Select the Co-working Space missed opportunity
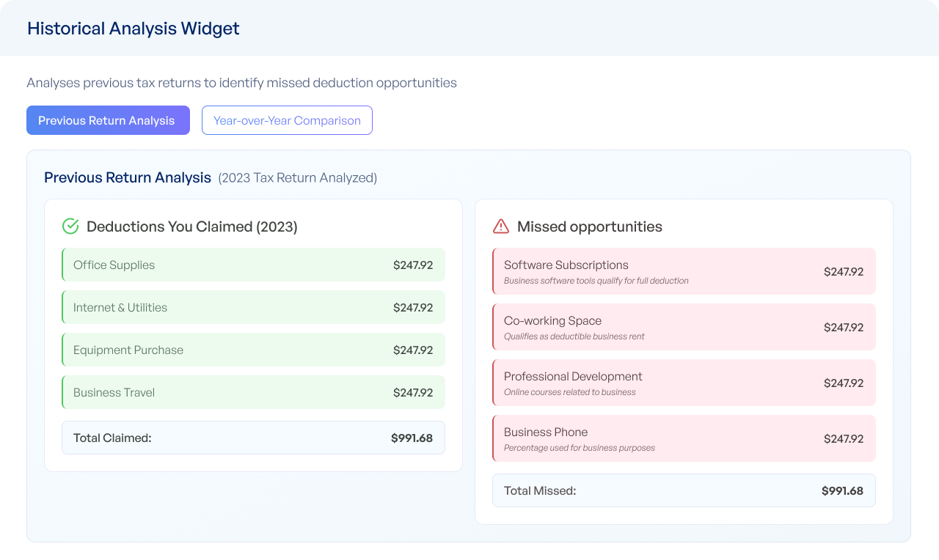The width and height of the screenshot is (939, 560). [x=684, y=327]
